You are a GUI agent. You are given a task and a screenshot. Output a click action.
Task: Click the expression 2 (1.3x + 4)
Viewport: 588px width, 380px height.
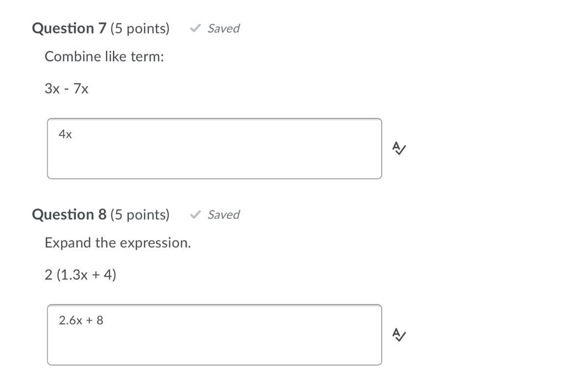[80, 275]
